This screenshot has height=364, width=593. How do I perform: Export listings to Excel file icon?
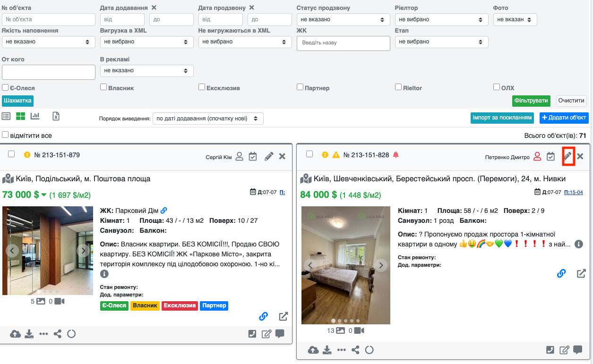(56, 116)
